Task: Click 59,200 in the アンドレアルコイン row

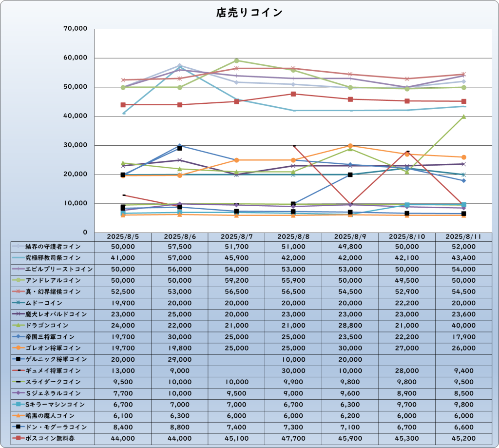Action: (x=236, y=280)
